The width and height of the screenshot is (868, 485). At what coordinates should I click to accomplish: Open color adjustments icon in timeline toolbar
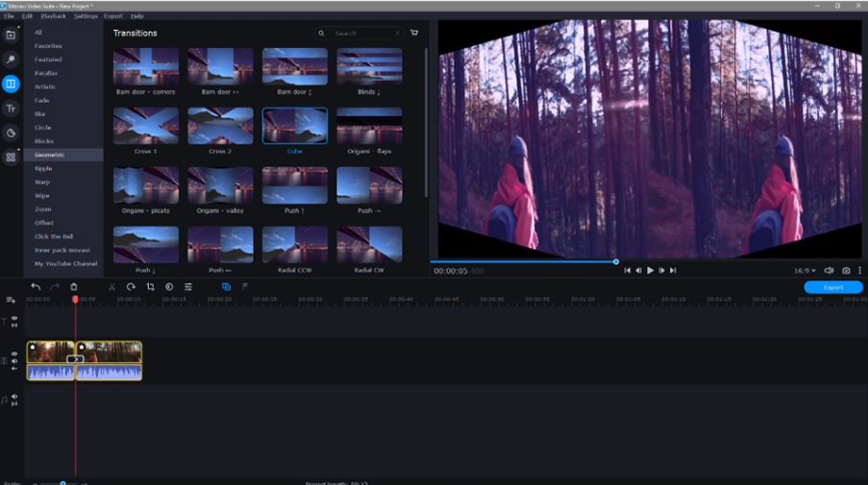(169, 286)
